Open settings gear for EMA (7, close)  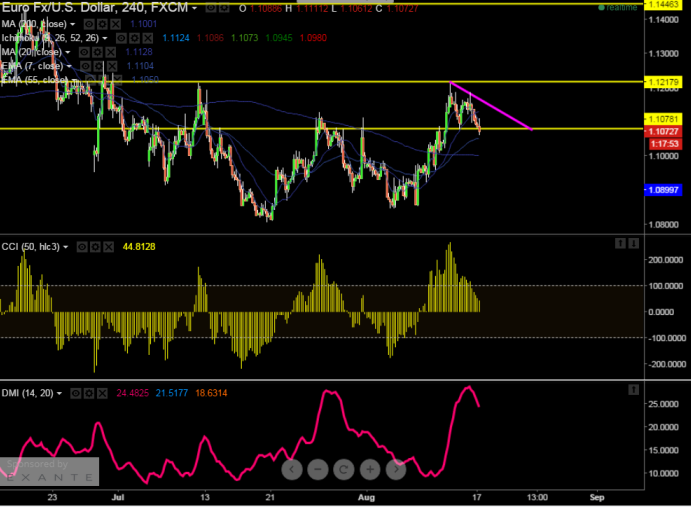(99, 66)
